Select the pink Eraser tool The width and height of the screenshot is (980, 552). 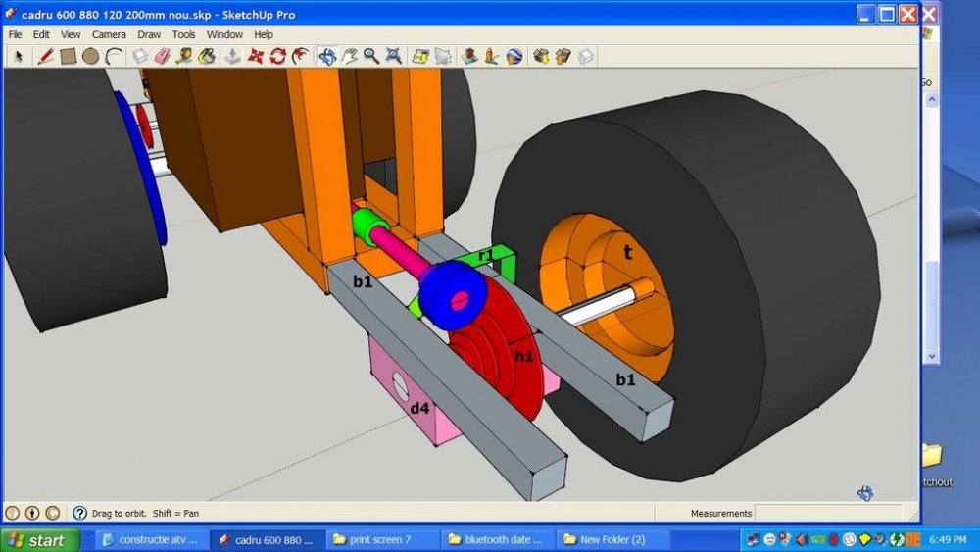[162, 57]
